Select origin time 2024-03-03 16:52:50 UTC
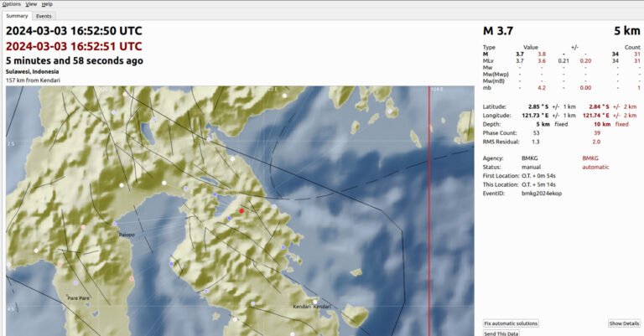The image size is (644, 336). click(x=74, y=31)
